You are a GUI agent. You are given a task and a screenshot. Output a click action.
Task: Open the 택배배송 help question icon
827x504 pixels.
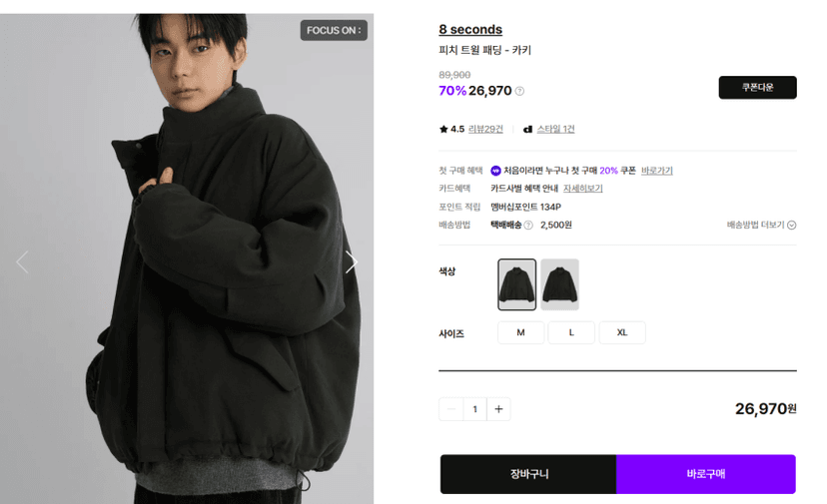click(528, 226)
